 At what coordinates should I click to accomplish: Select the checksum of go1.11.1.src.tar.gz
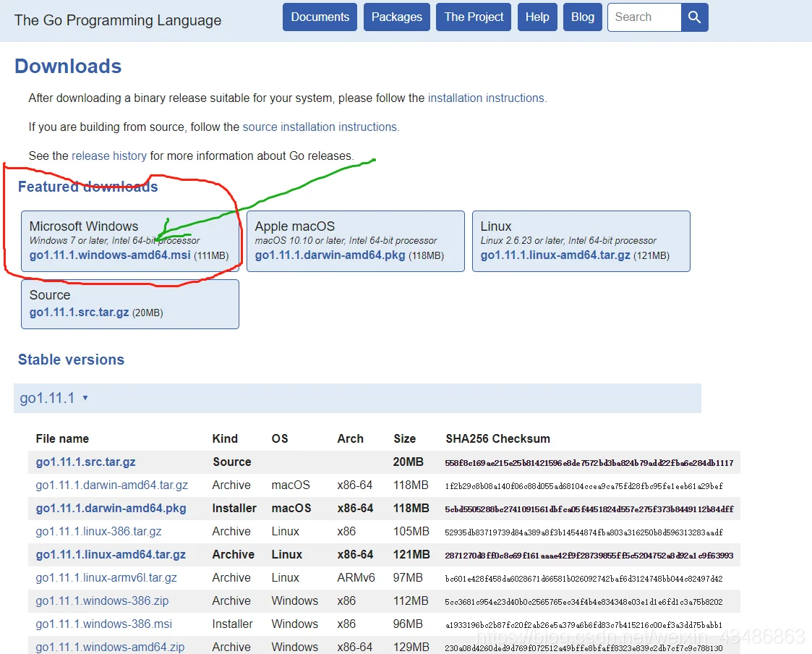pyautogui.click(x=589, y=463)
